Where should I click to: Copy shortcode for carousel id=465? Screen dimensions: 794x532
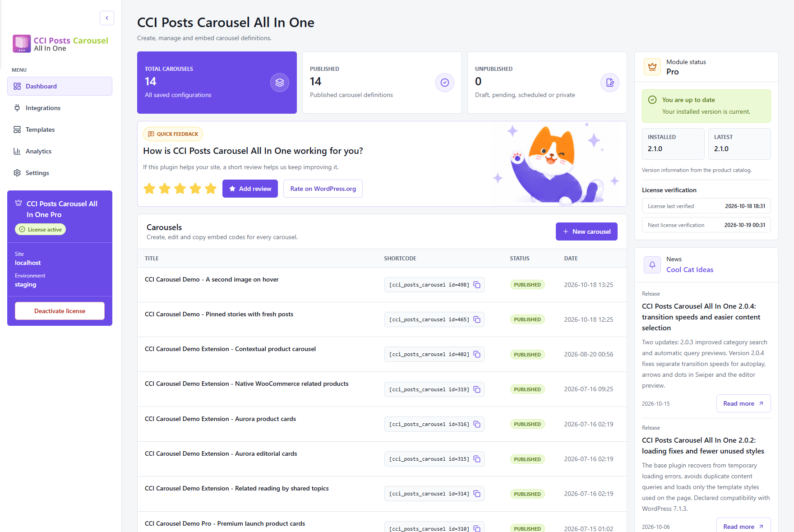477,319
